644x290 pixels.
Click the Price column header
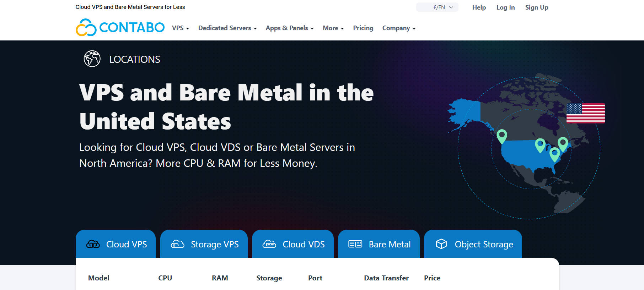click(x=432, y=278)
